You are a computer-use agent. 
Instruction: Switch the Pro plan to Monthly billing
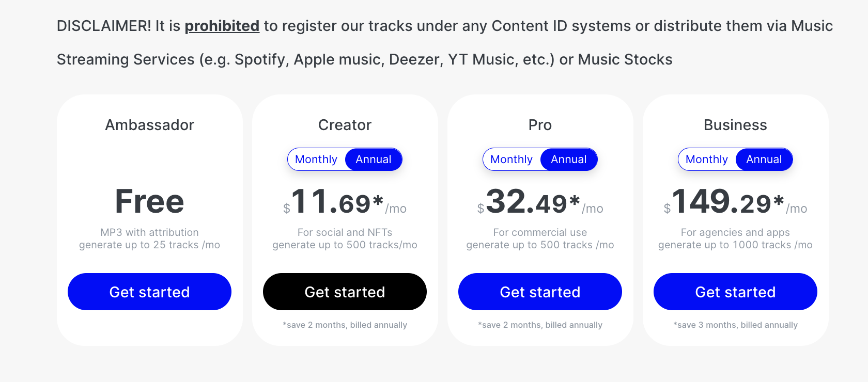pos(512,159)
